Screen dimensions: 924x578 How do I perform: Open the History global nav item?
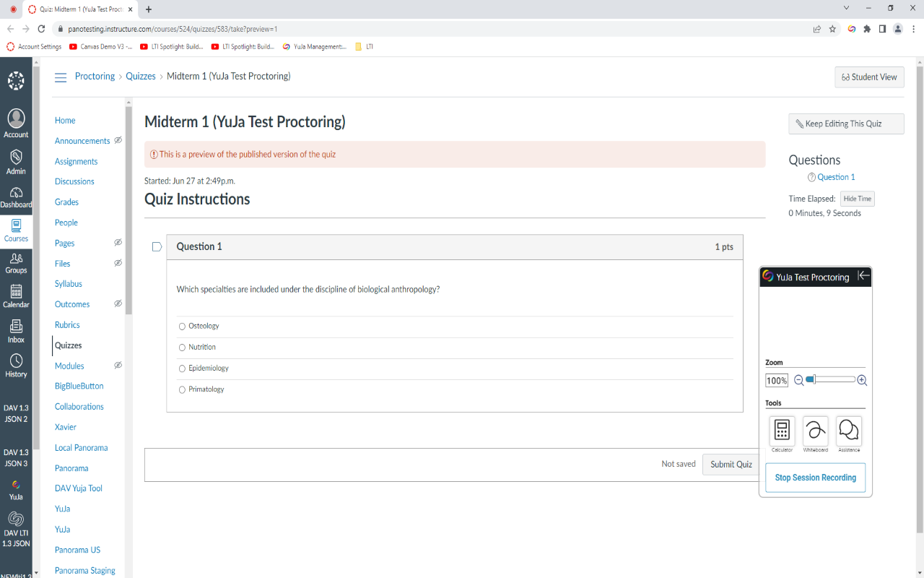coord(16,366)
